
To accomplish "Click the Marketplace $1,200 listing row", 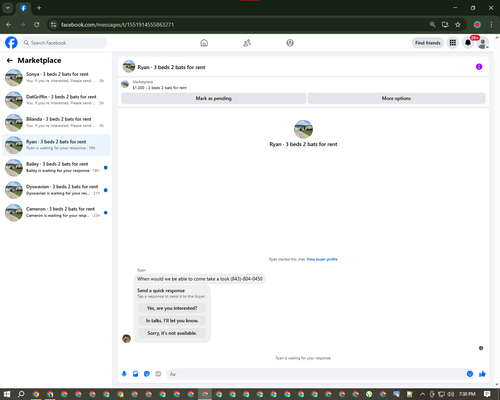I will pyautogui.click(x=303, y=85).
